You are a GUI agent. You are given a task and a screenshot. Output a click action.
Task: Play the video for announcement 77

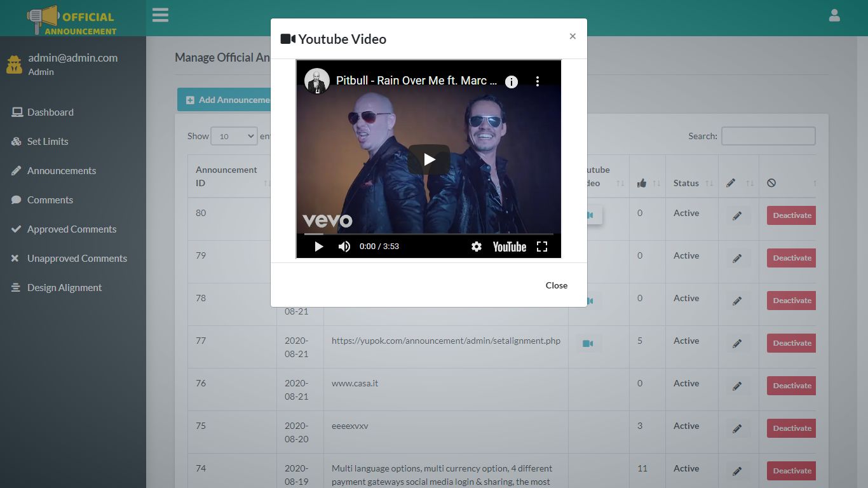coord(588,342)
